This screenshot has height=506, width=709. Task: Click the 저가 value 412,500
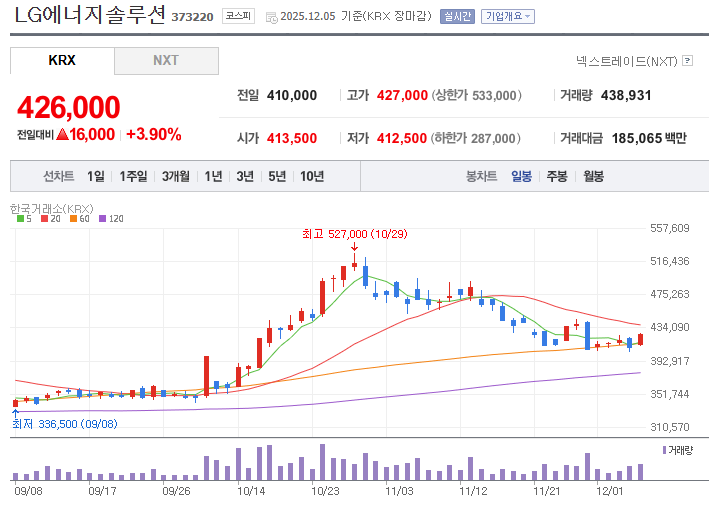pos(402,138)
